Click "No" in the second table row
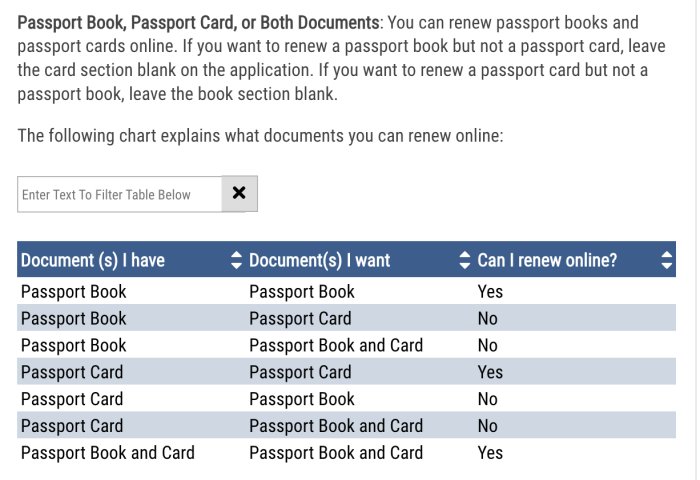This screenshot has width=700, height=480. 488,319
